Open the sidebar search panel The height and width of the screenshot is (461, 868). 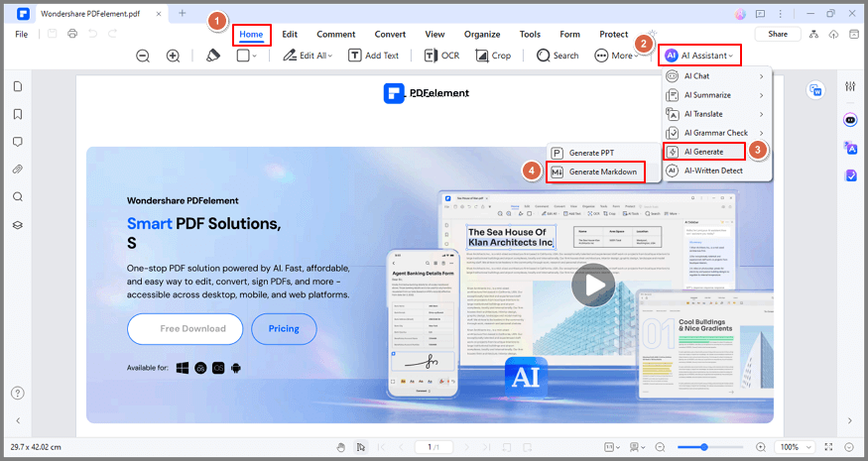[x=18, y=197]
